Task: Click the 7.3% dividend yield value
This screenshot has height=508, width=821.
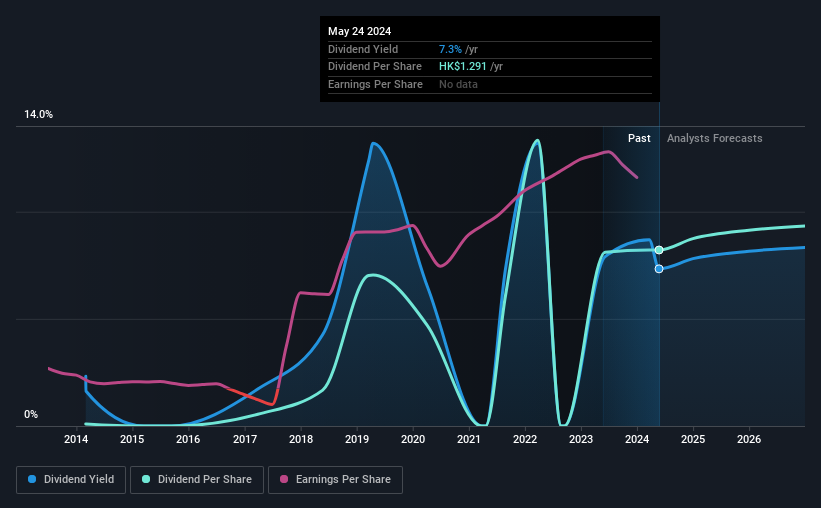Action: [450, 49]
